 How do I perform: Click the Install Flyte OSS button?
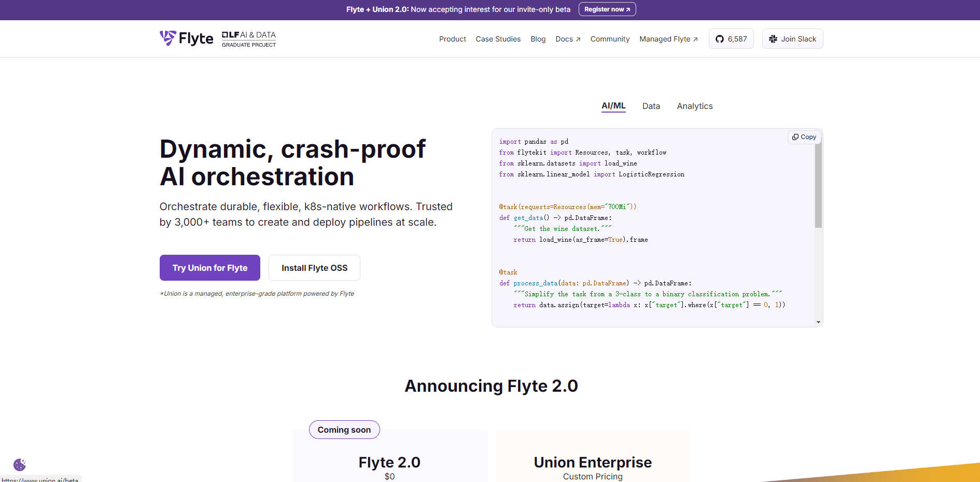(314, 268)
